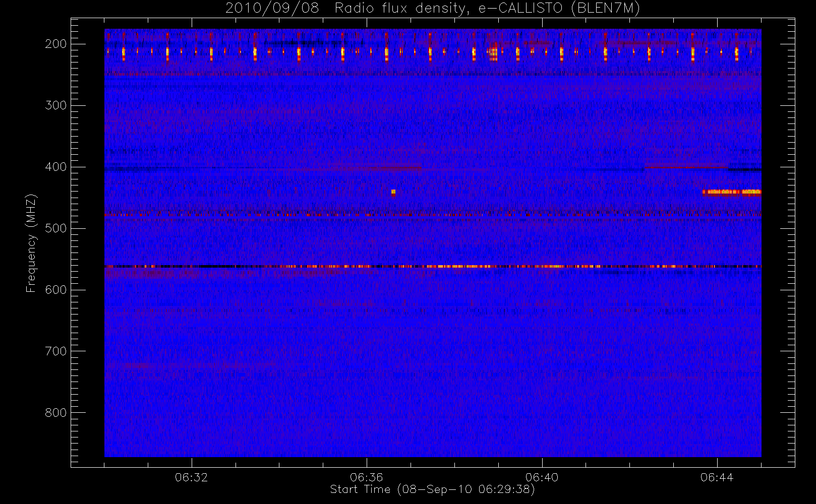The height and width of the screenshot is (504, 816).
Task: Click the 'Frequency (MHz)' axis label
Action: 31,243
